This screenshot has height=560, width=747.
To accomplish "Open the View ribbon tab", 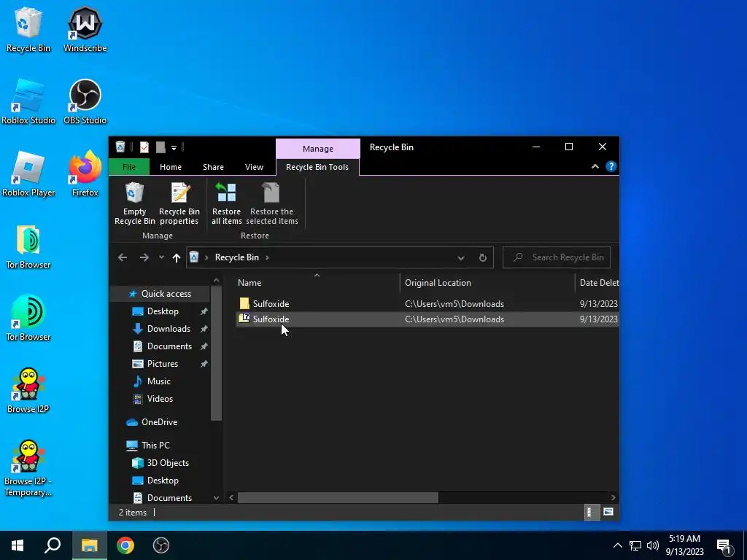I will click(x=254, y=167).
